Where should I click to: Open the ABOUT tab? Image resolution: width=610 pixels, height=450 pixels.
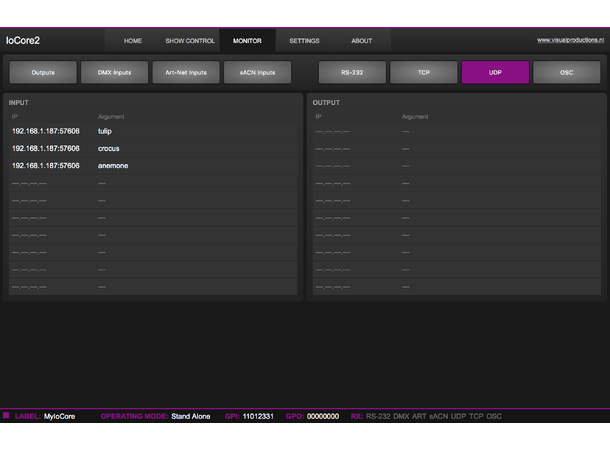(361, 41)
